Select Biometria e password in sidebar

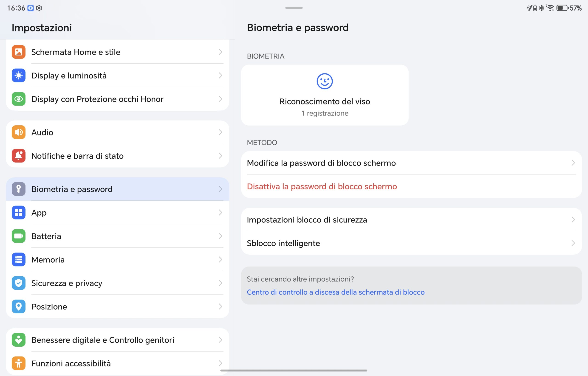[x=118, y=189]
